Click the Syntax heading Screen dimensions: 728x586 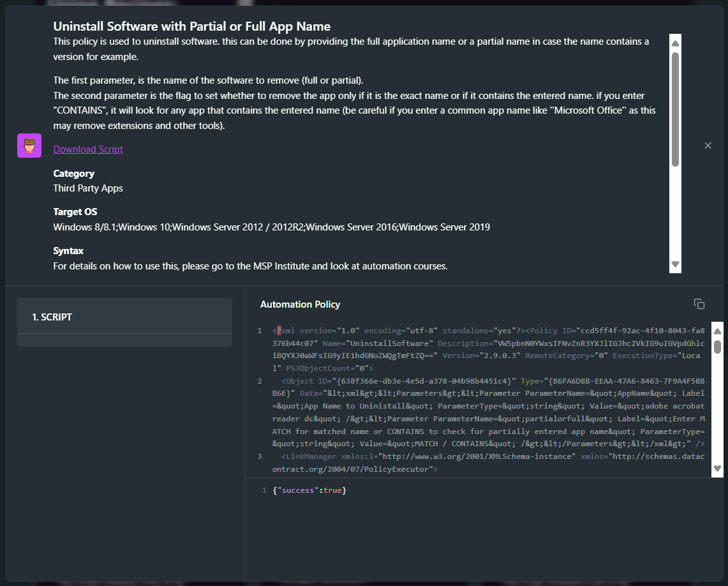pyautogui.click(x=68, y=251)
